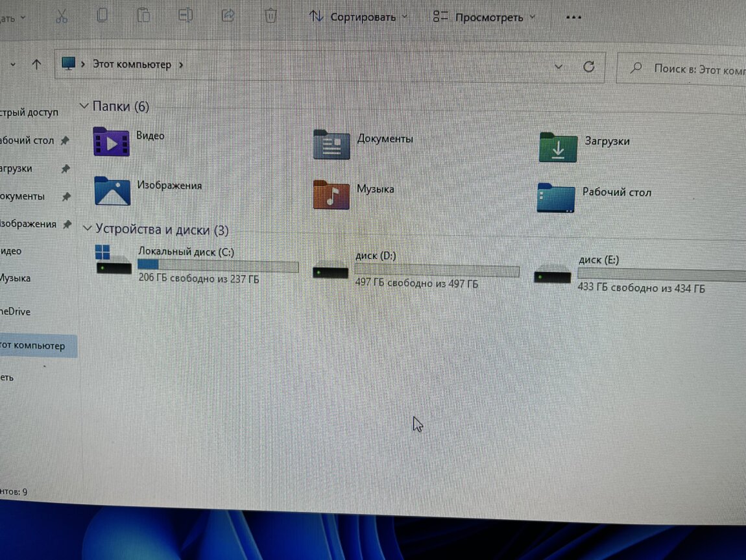
Task: Click the Cut scissors icon in toolbar
Action: tap(62, 16)
